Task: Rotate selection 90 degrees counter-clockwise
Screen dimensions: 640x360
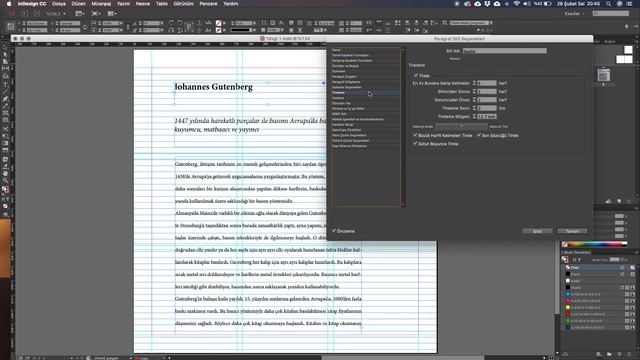Action: coord(180,23)
